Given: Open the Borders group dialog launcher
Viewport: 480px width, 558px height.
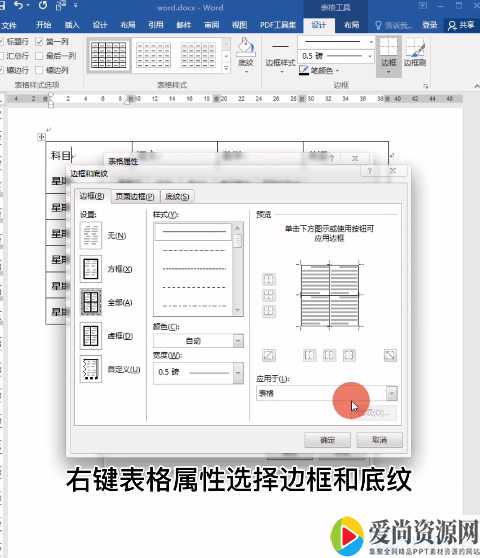Looking at the screenshot, I should tap(426, 85).
